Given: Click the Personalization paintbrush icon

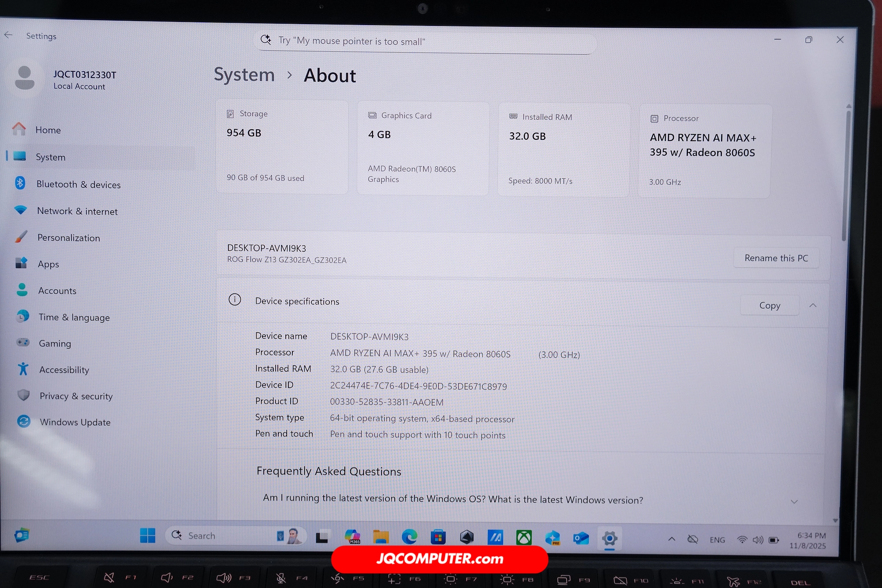Looking at the screenshot, I should [x=21, y=237].
